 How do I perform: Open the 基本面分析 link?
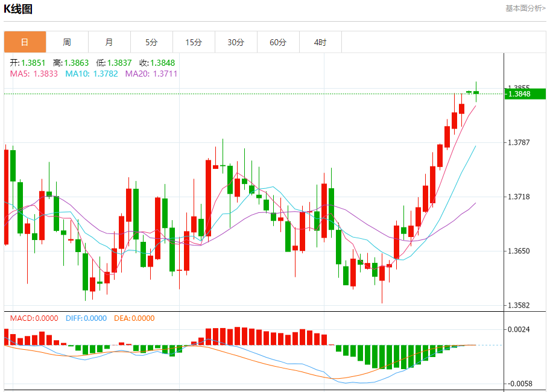525,8
